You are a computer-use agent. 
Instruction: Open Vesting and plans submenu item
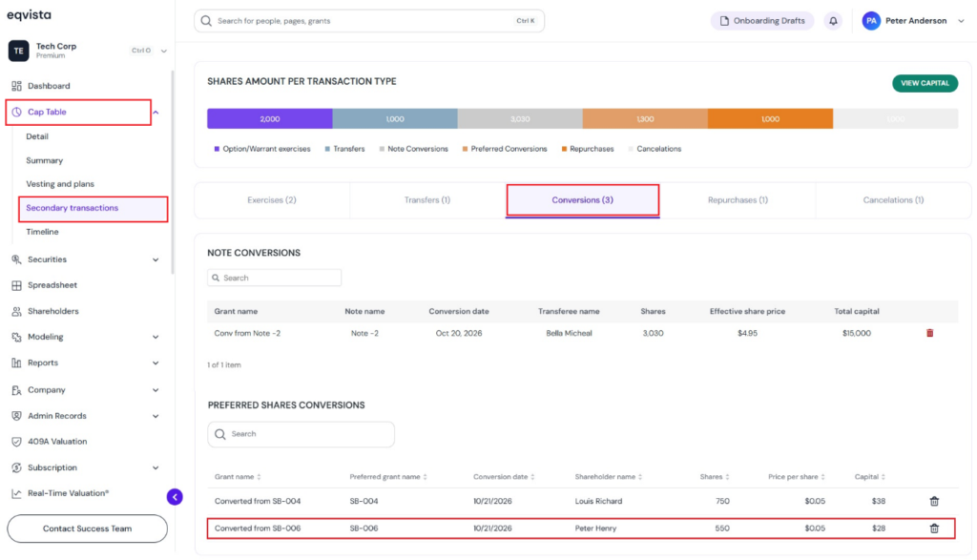[60, 184]
